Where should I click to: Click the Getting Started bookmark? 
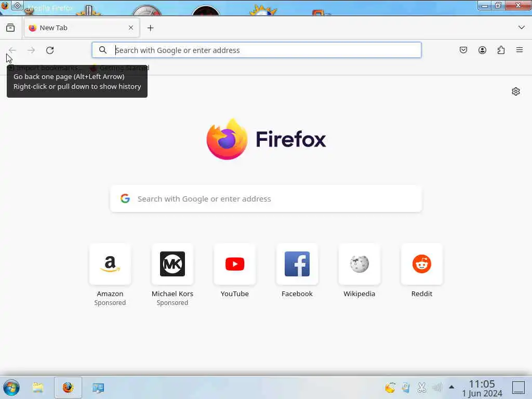(120, 68)
